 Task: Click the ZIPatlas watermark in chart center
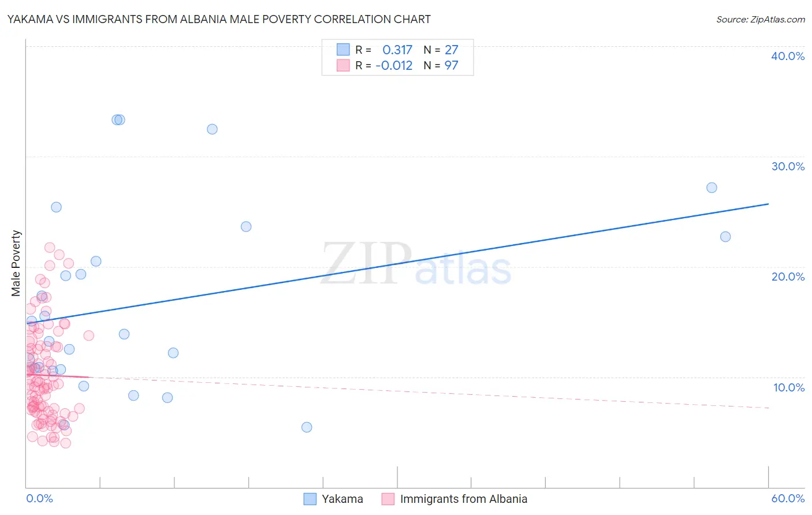(416, 264)
